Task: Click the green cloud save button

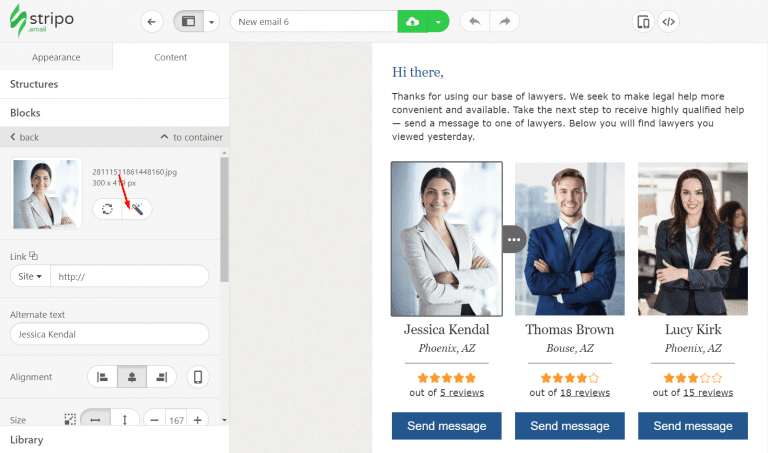Action: [x=412, y=22]
